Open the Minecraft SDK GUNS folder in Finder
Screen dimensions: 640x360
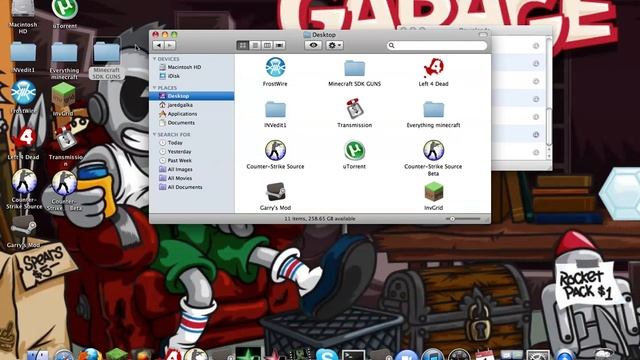354,68
